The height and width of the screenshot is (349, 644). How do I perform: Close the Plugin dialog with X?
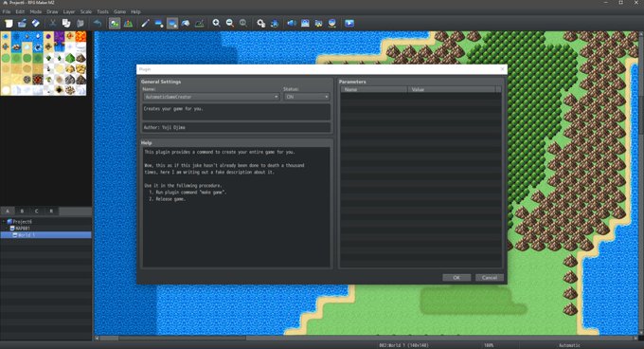[x=502, y=69]
